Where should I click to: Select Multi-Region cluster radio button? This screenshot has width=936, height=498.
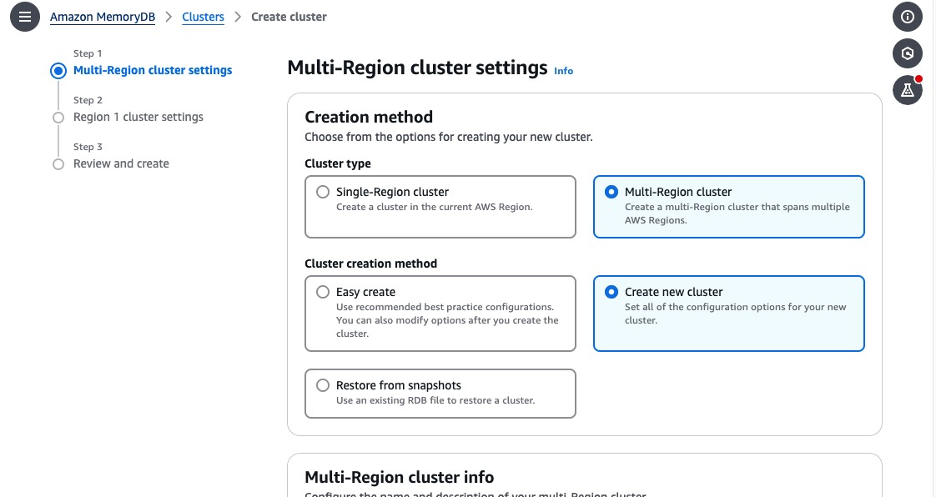[x=611, y=192]
